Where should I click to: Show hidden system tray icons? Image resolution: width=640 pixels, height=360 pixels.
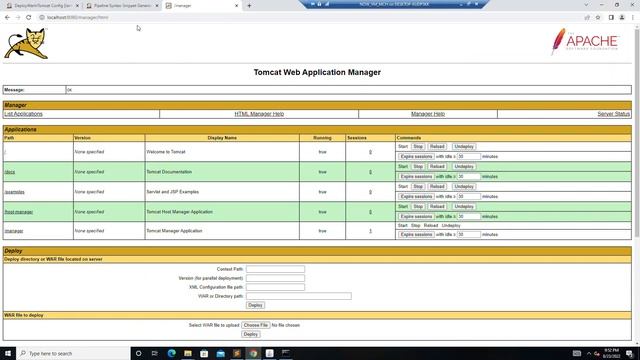(x=589, y=353)
